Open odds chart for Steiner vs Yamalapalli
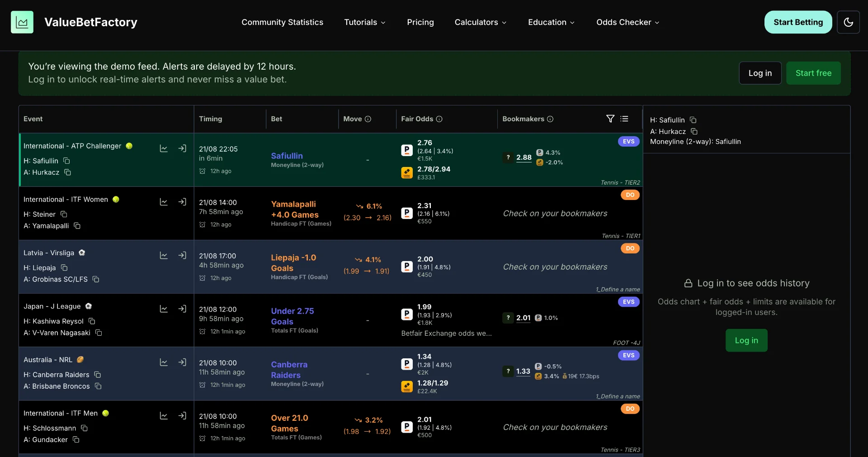 [x=164, y=202]
